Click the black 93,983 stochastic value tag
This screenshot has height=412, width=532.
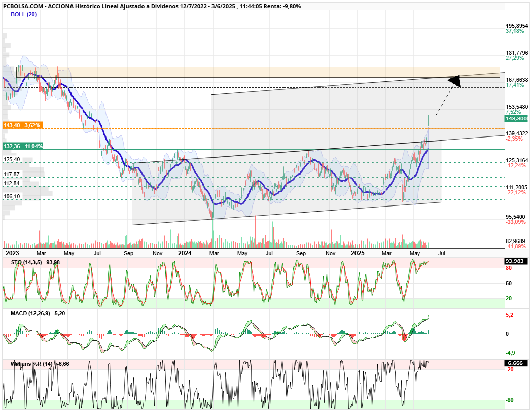(516, 261)
